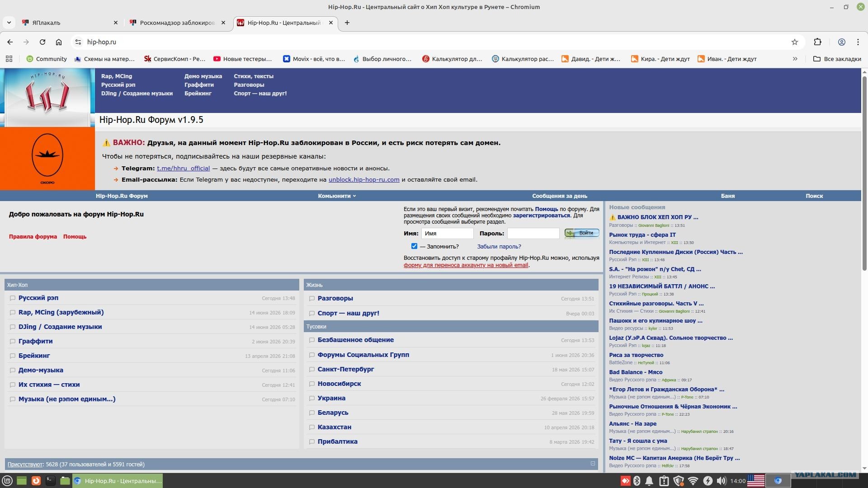Open the Chromium profile icon
This screenshot has width=868, height=488.
(x=842, y=42)
